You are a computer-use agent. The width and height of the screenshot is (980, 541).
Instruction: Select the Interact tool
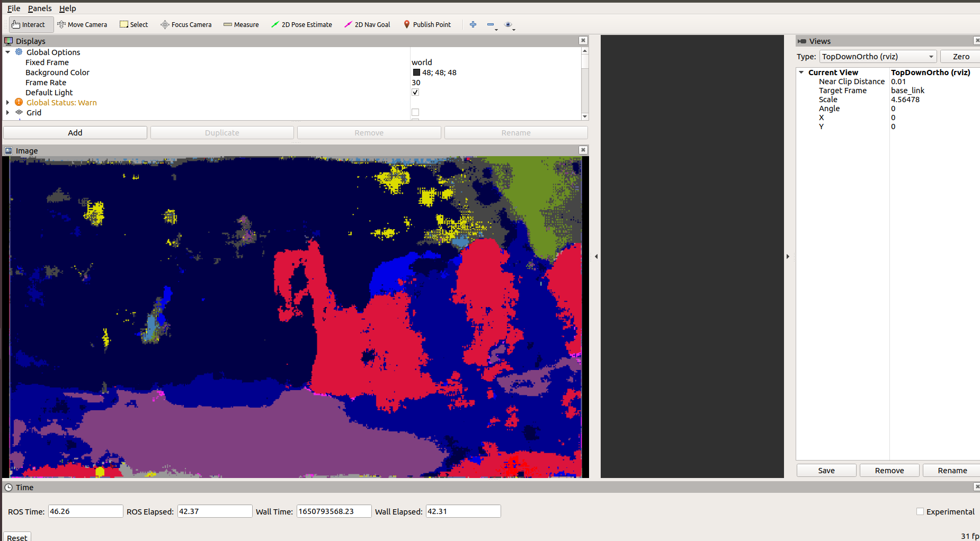tap(30, 24)
